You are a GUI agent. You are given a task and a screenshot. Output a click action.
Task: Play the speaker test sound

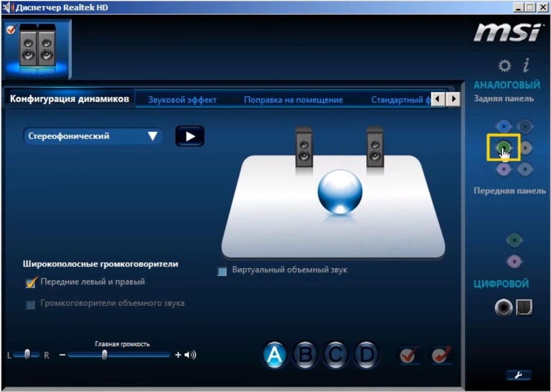[x=190, y=136]
